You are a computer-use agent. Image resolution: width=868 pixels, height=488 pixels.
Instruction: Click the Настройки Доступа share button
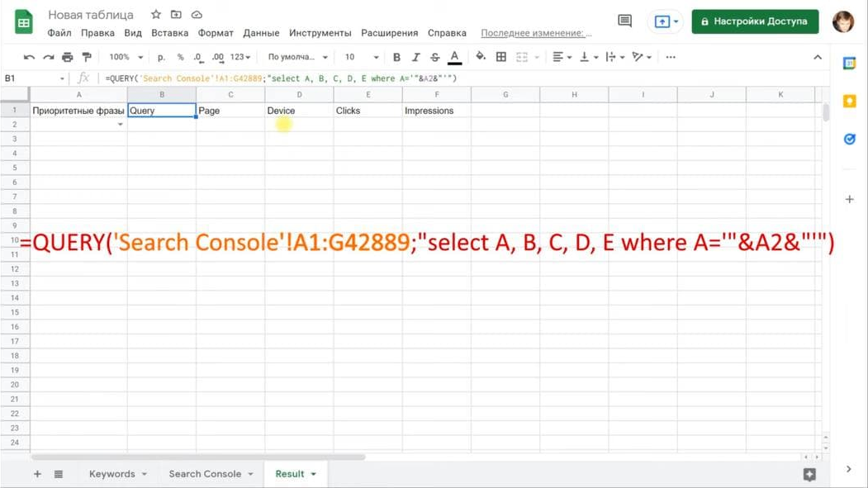point(755,21)
